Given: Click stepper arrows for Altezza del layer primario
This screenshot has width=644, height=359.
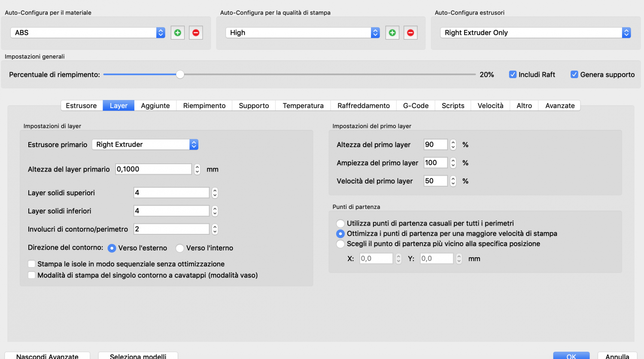Looking at the screenshot, I should point(197,169).
